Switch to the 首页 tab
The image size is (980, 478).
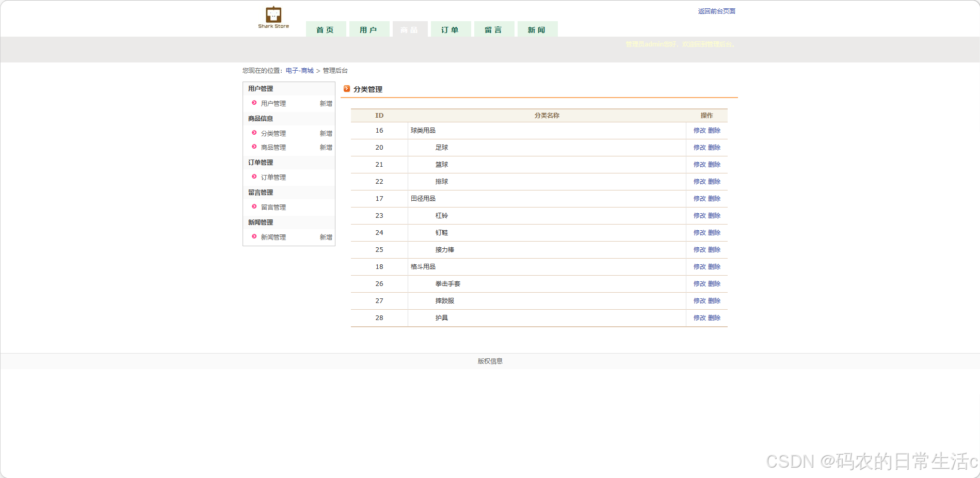pos(326,29)
